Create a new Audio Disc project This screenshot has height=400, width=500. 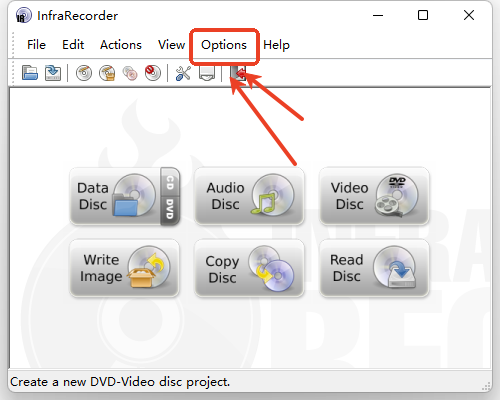pos(249,196)
